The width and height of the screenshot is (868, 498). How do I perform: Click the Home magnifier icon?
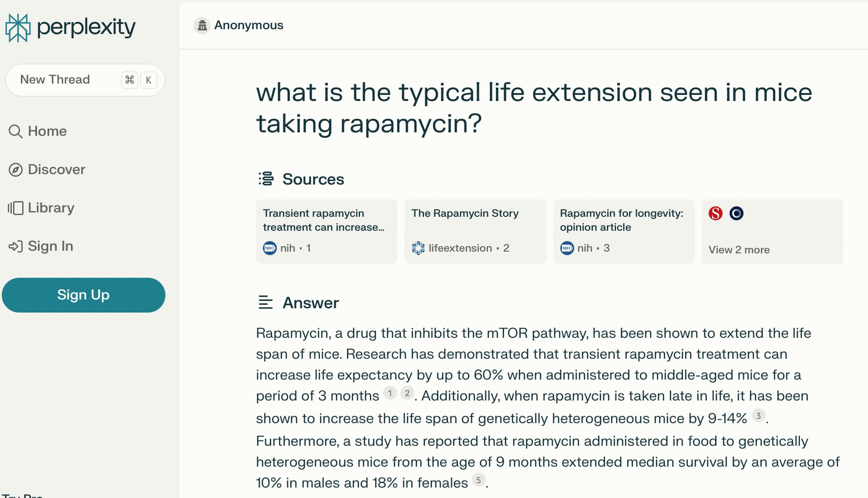coord(16,131)
